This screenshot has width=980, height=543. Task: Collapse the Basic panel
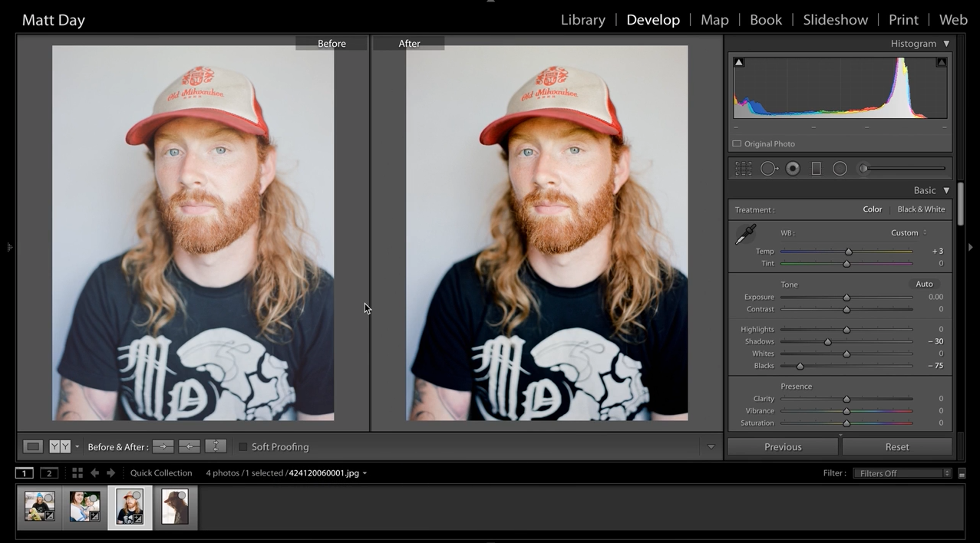point(945,189)
